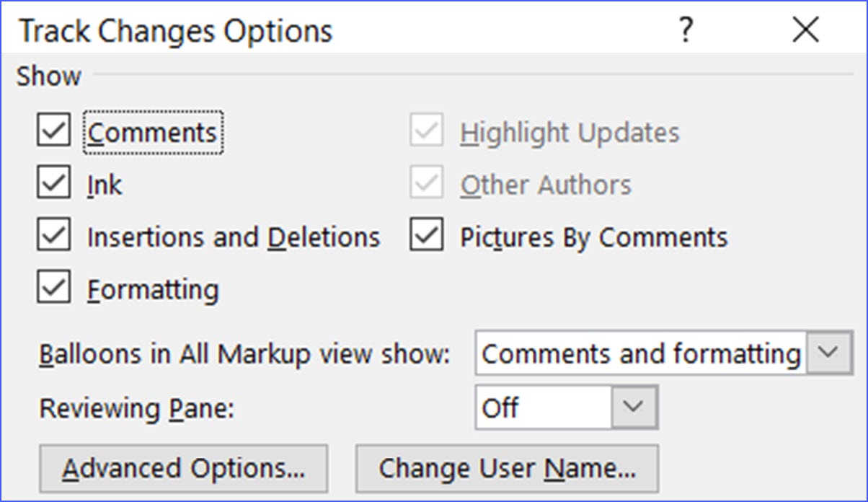Disable the Insertions and Deletions checkbox
Screen dimensions: 868x502
point(54,237)
